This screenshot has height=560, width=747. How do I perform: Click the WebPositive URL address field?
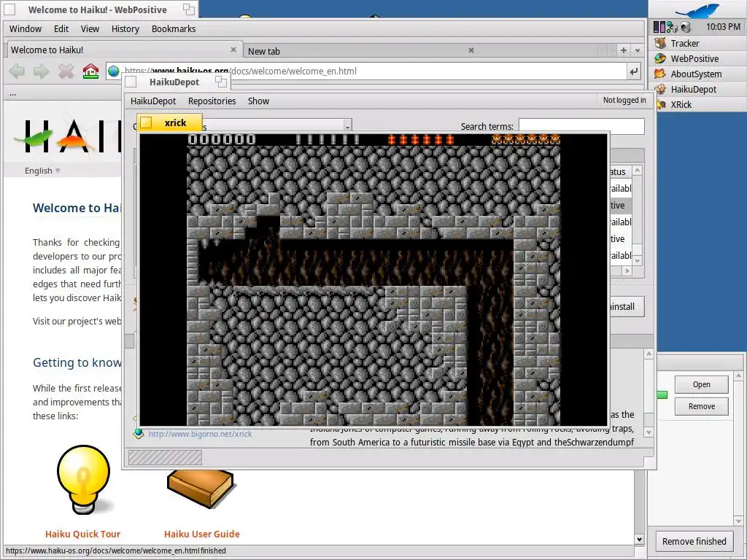(366, 71)
